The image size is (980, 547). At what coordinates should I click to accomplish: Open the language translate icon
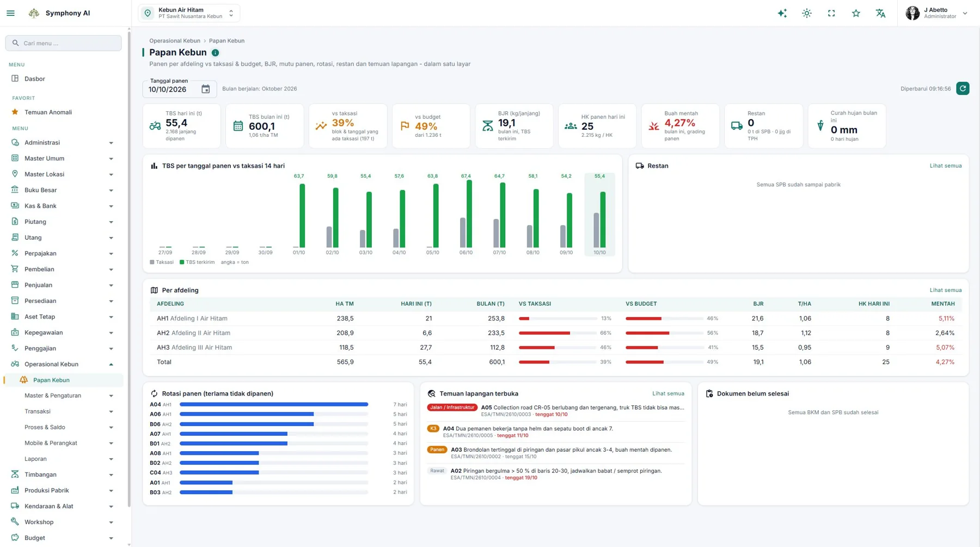[880, 13]
